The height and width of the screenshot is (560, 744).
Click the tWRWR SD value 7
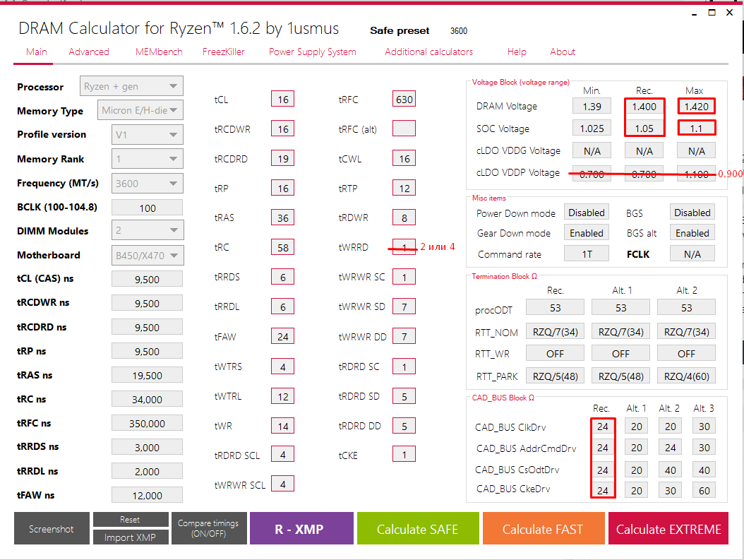click(404, 306)
